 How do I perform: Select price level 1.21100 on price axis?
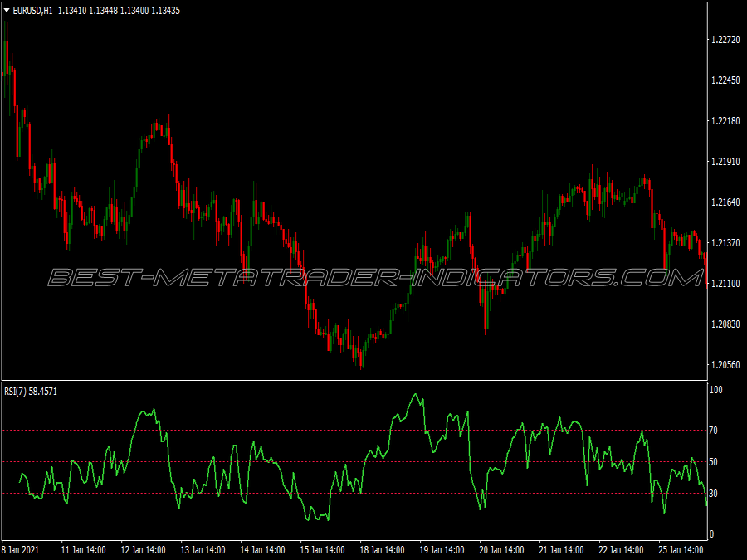725,284
